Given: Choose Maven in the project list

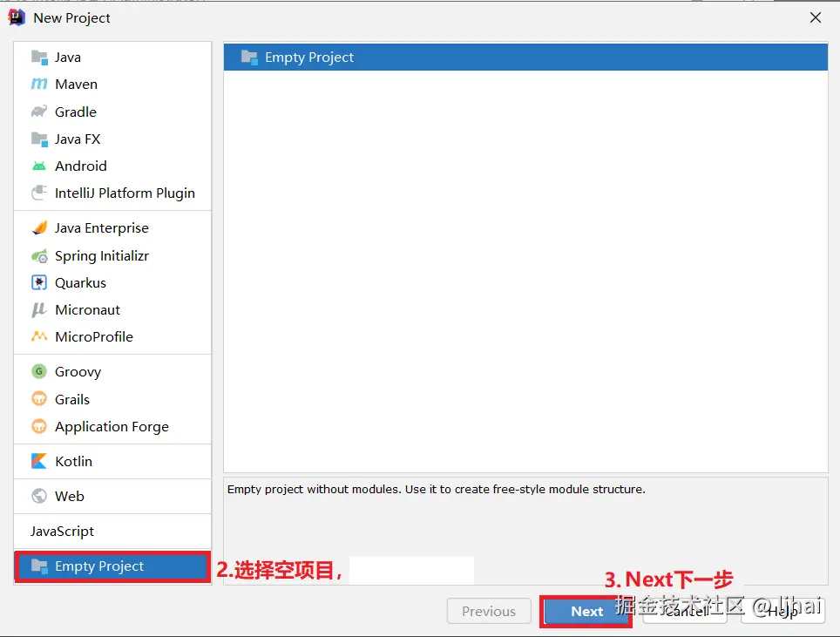Looking at the screenshot, I should tap(112, 85).
